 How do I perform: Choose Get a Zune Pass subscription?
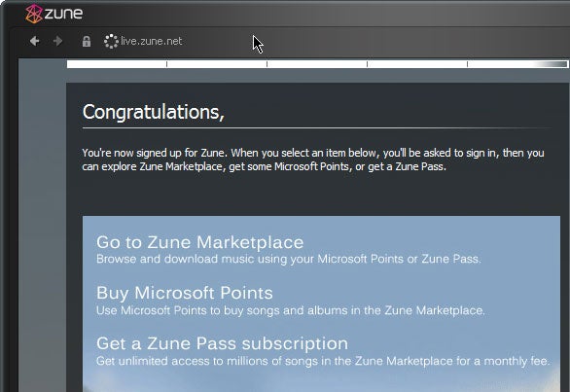click(x=222, y=343)
